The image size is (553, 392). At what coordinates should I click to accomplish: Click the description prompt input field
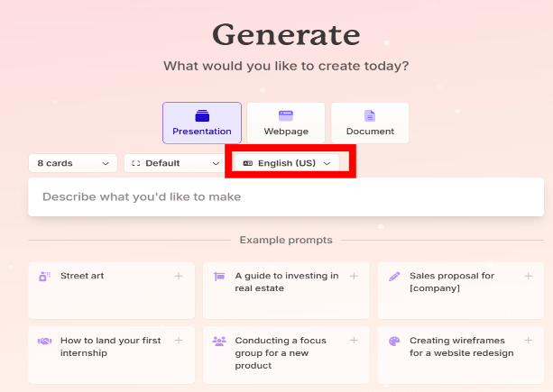pyautogui.click(x=286, y=196)
